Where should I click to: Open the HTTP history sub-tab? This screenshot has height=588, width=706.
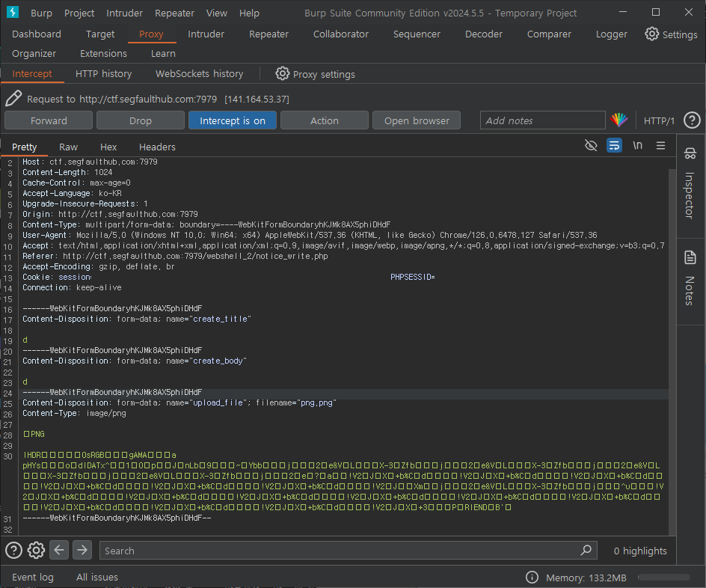(103, 73)
